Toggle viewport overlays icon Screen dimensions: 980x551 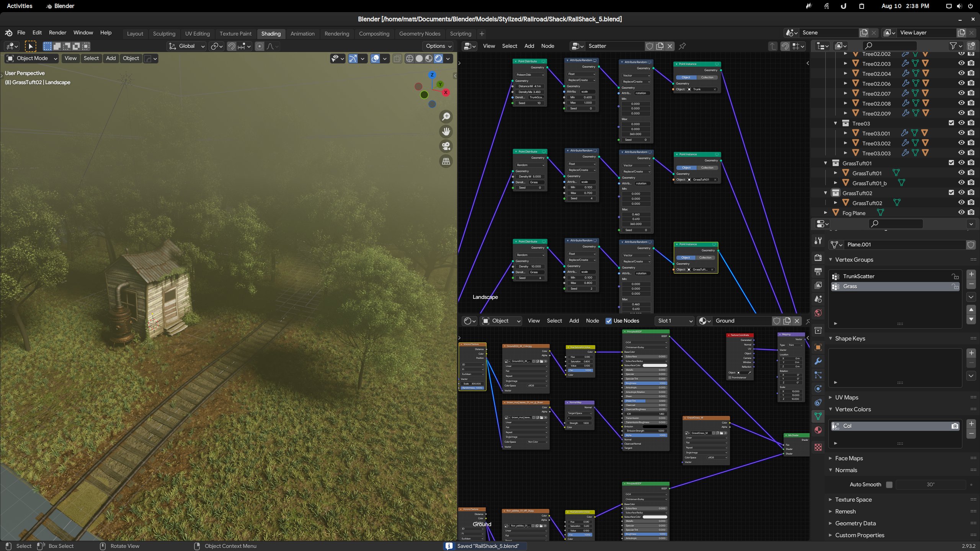click(375, 58)
